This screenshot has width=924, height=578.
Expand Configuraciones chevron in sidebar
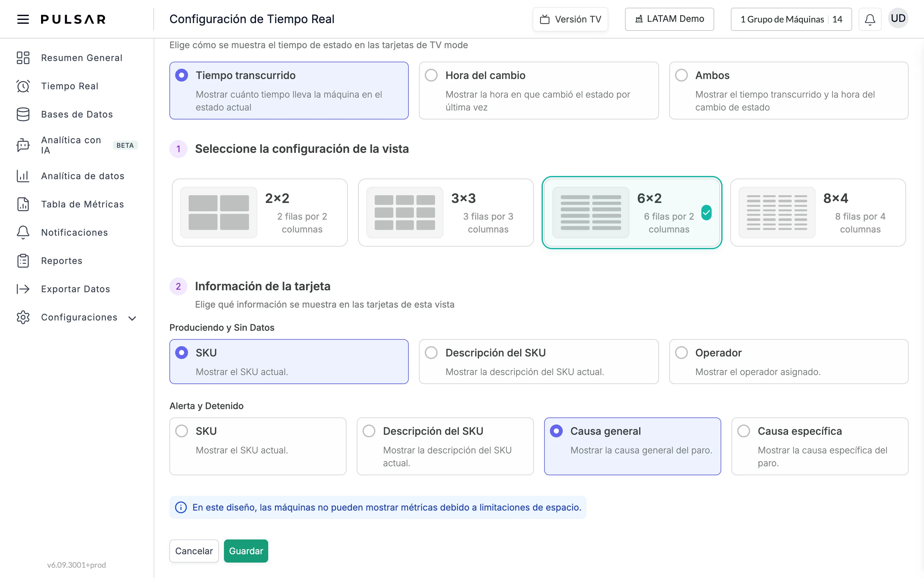pyautogui.click(x=132, y=318)
